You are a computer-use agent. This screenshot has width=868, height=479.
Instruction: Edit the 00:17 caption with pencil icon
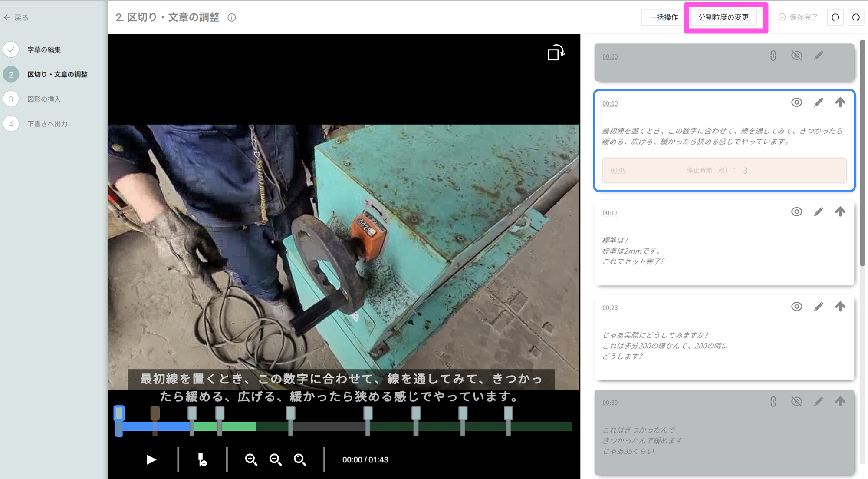coord(818,212)
